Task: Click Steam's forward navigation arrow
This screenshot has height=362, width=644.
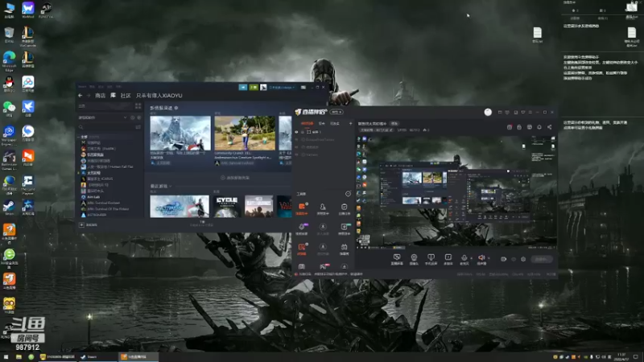Action: (89, 96)
